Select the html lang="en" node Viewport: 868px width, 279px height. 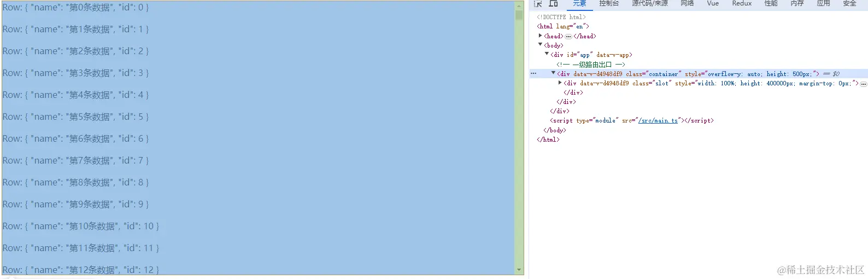563,26
